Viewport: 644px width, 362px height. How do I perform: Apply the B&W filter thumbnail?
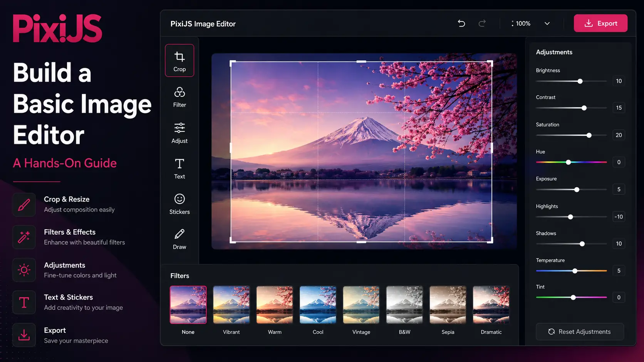404,305
